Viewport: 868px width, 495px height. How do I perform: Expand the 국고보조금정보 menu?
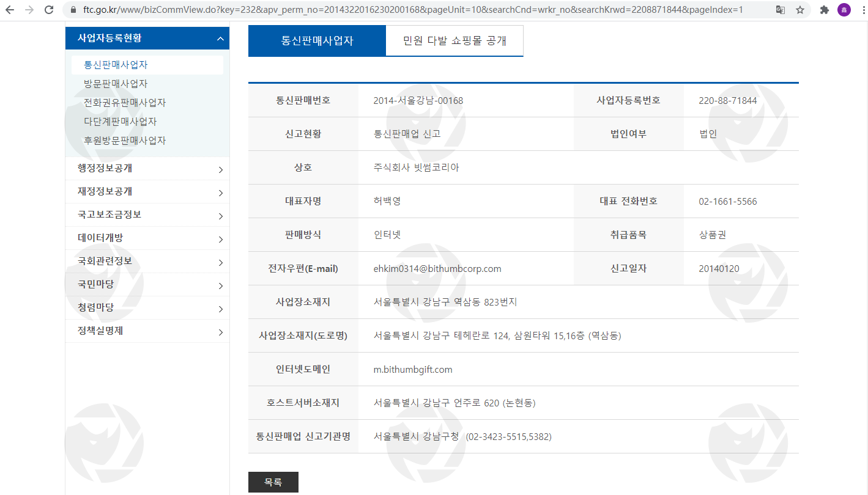coord(147,215)
